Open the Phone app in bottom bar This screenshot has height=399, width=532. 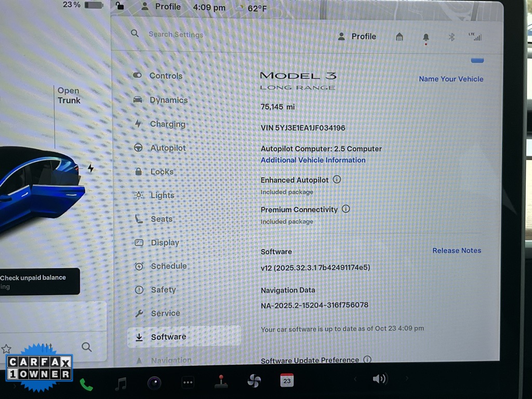click(x=86, y=384)
